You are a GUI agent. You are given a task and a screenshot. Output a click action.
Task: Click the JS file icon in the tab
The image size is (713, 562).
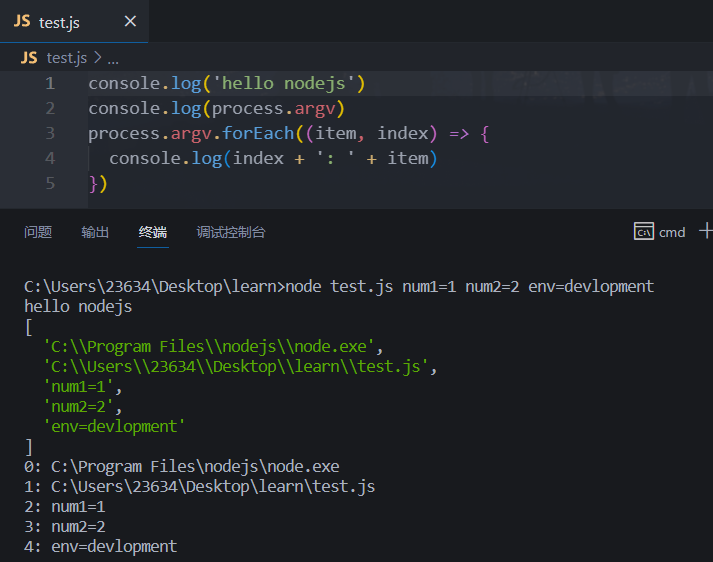point(22,21)
